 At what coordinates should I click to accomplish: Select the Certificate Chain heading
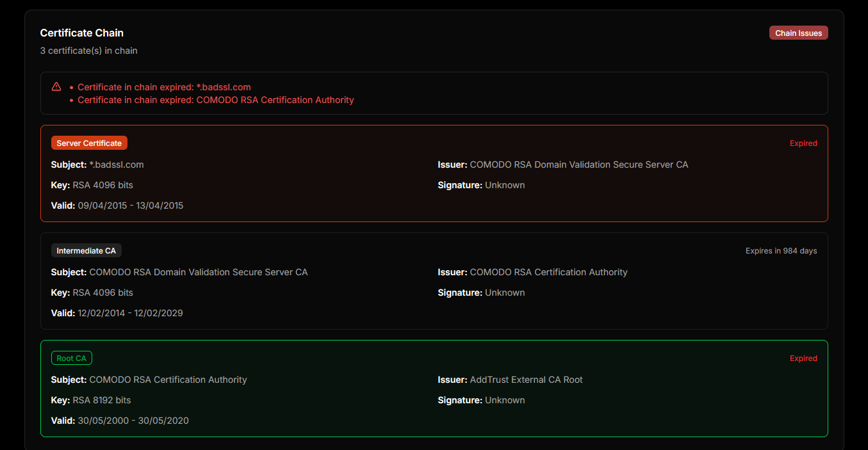pyautogui.click(x=82, y=33)
